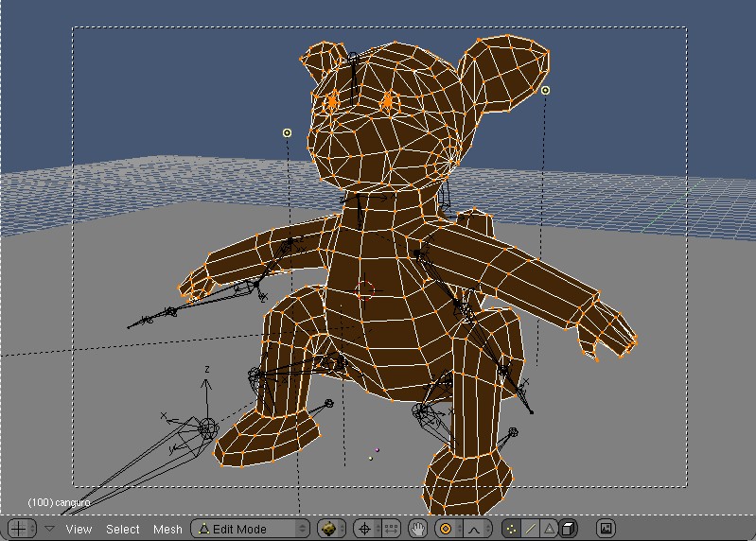Open the viewport draw type selector
Viewport: 756px width, 541px height.
coord(331,529)
